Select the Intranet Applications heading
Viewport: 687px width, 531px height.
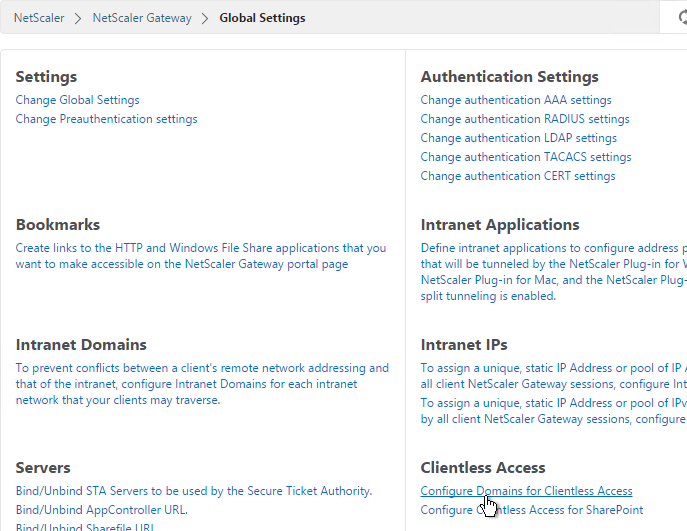(500, 225)
